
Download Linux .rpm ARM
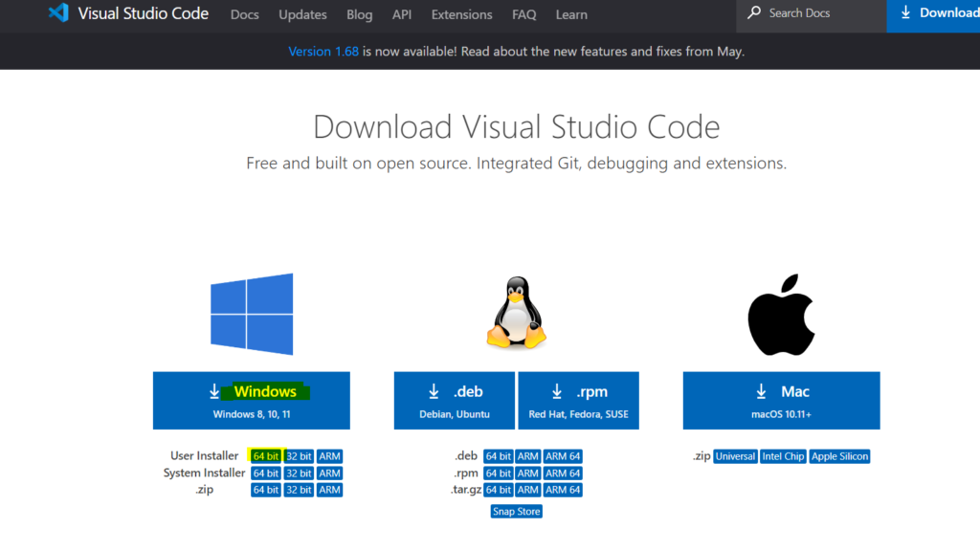pyautogui.click(x=528, y=474)
